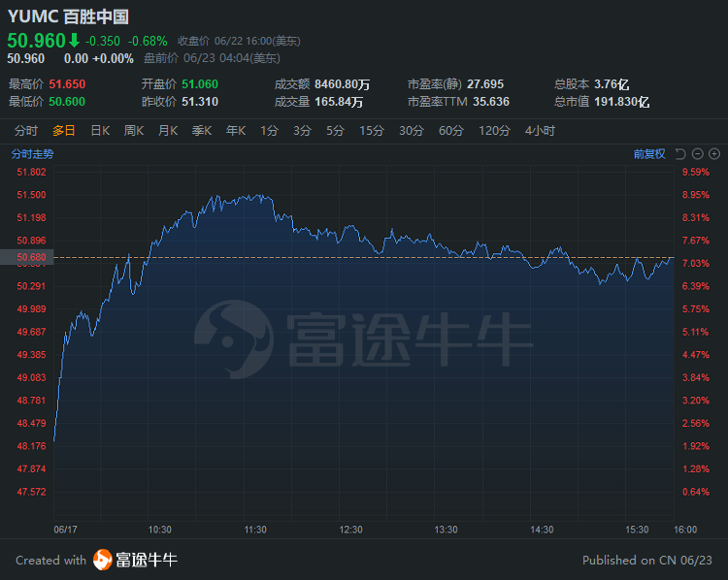Screen dimensions: 728x580
Task: Click the 最高价 value 51.650
Action: [67, 84]
